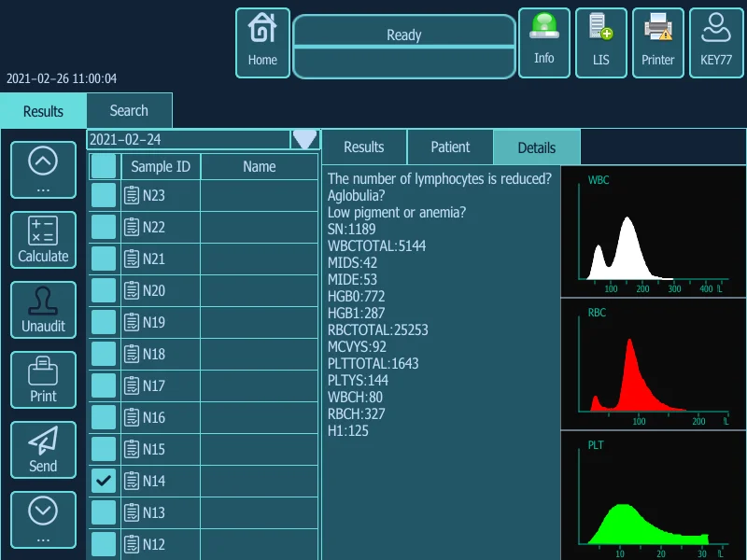
Task: Send the selected result
Action: [x=43, y=450]
